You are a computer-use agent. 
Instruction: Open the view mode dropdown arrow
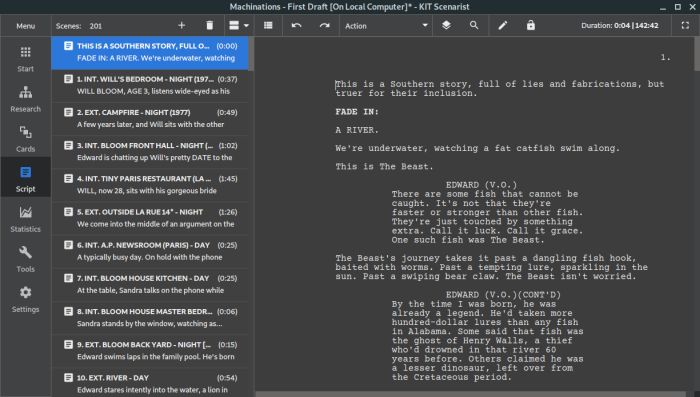pos(246,26)
